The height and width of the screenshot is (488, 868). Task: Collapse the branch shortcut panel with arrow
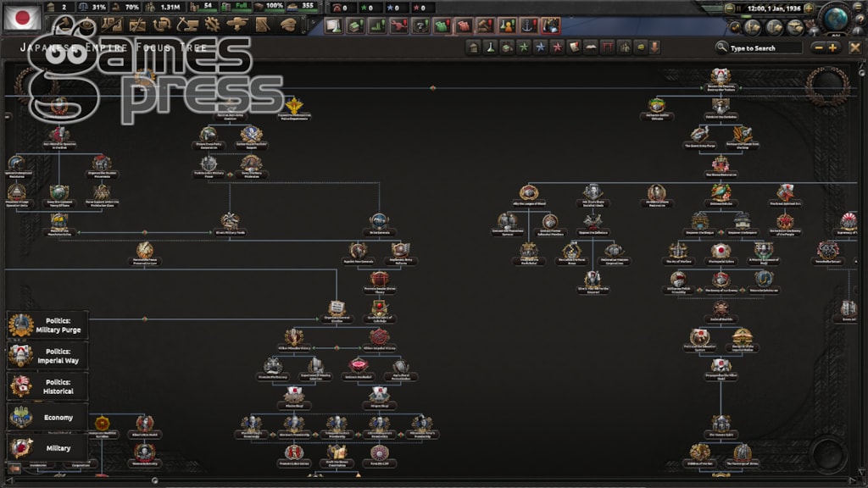click(x=14, y=468)
